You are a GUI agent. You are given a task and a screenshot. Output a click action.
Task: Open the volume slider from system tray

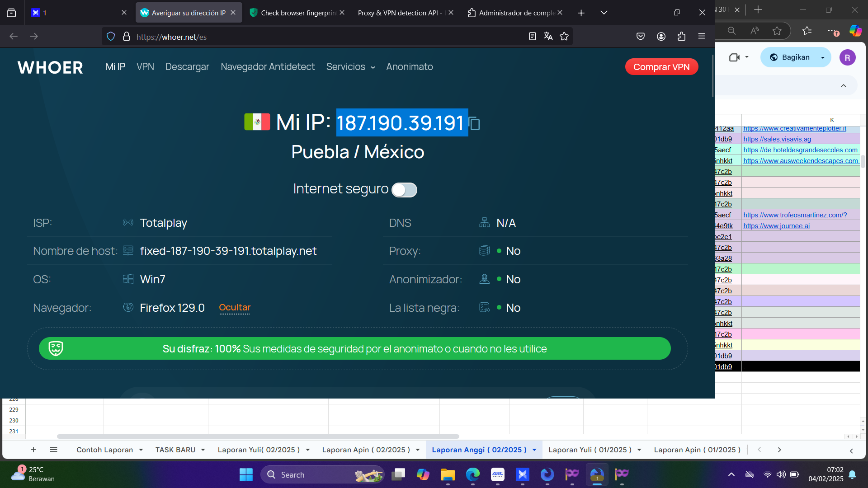(x=781, y=474)
